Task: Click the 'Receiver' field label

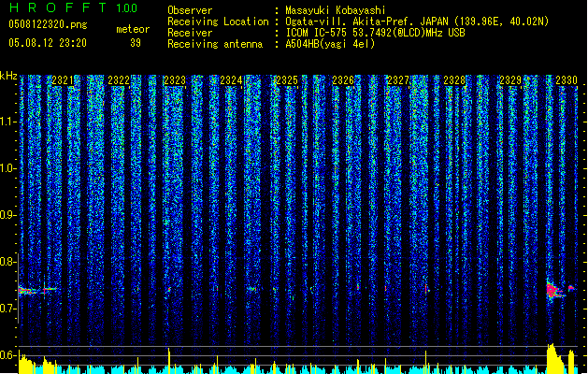Action: pos(190,33)
